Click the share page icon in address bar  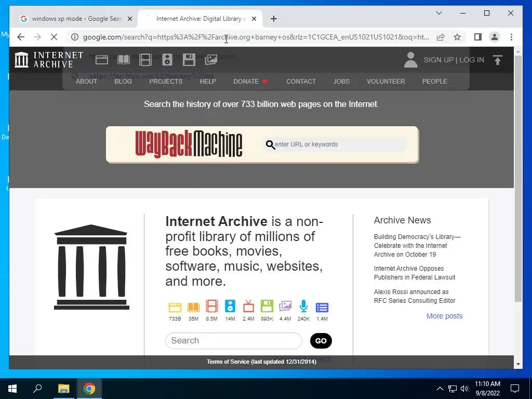(441, 37)
